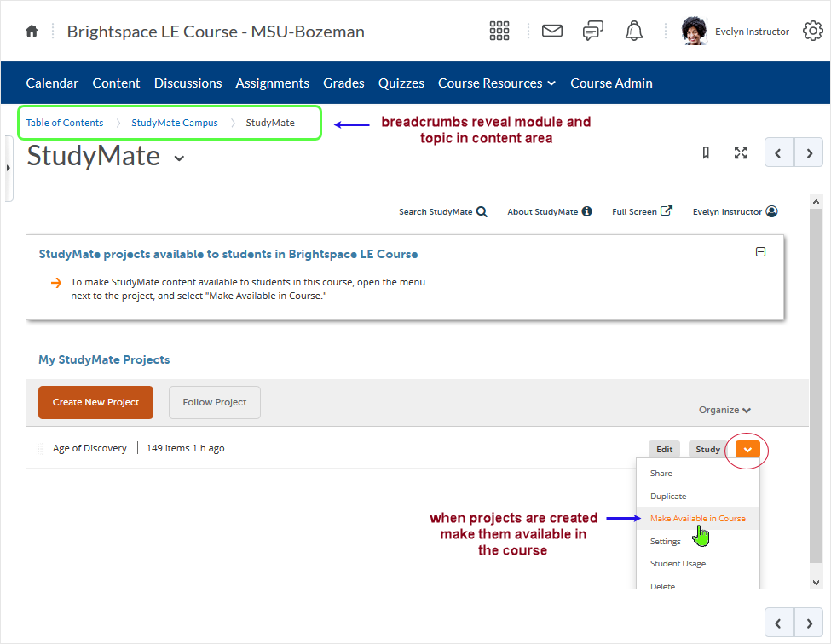Open Calendar in navbar

click(x=52, y=83)
